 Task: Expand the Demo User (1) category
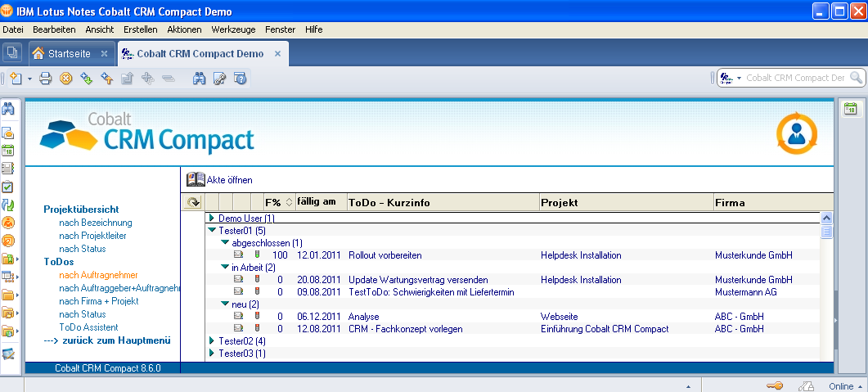click(x=211, y=219)
